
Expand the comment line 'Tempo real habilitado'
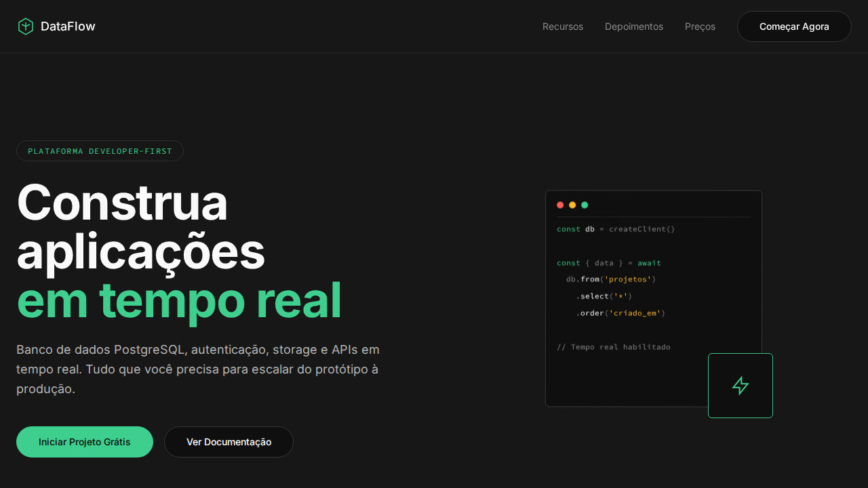(614, 346)
